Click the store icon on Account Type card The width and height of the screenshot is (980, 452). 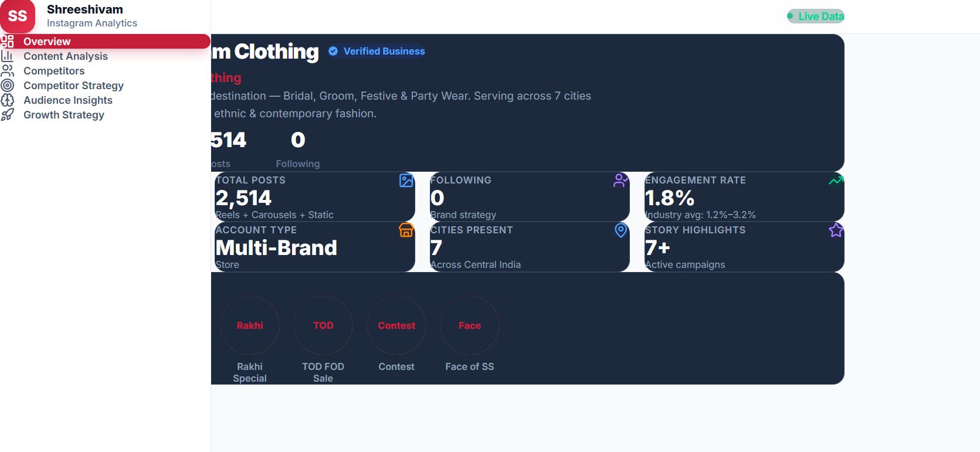[406, 230]
